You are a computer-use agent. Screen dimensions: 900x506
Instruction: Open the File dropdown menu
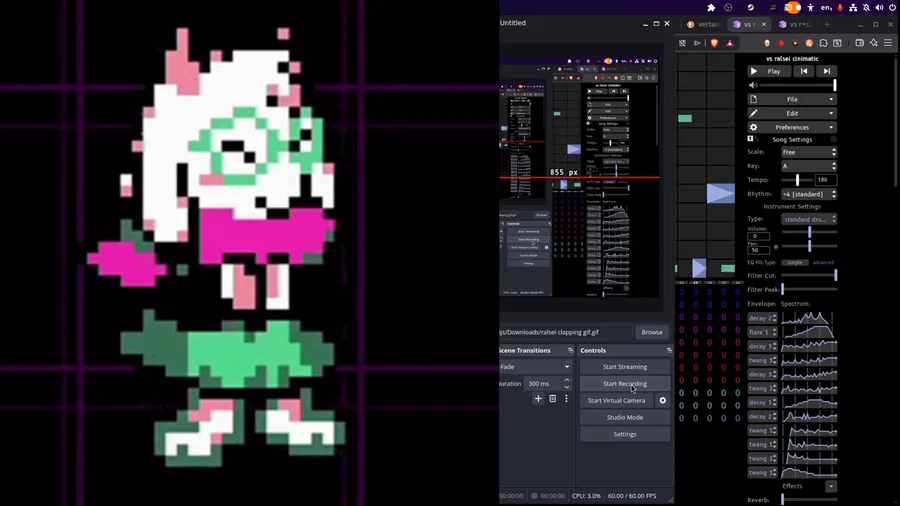pos(792,99)
